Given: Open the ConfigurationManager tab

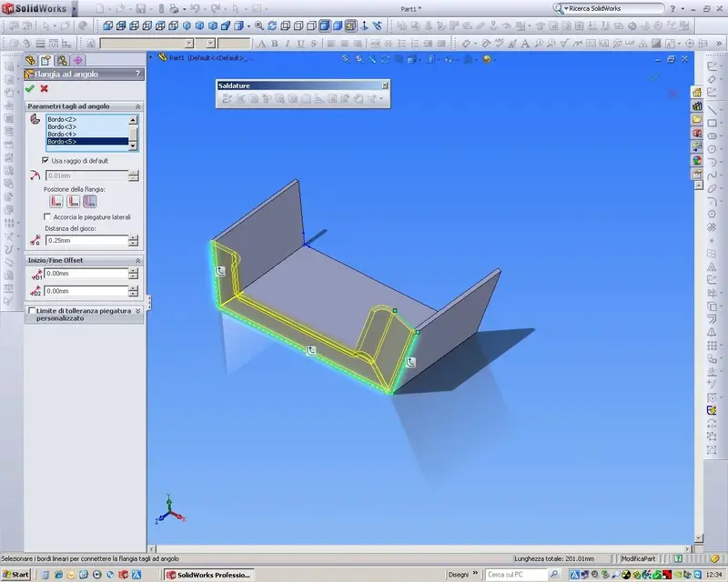Looking at the screenshot, I should pyautogui.click(x=62, y=60).
